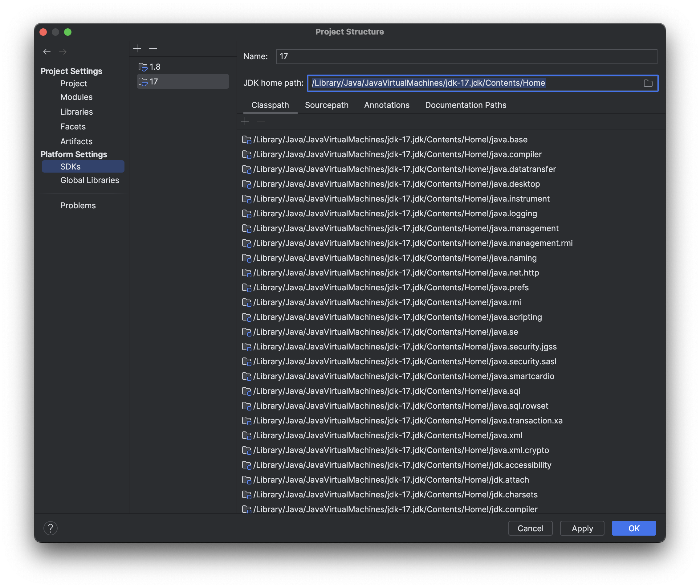700x588 pixels.
Task: Click the forward navigation arrow
Action: click(63, 52)
